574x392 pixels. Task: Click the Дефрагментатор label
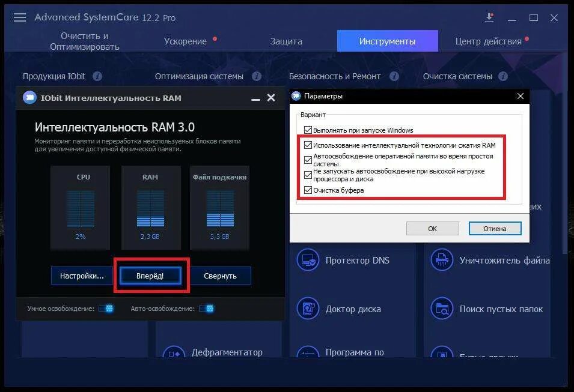(227, 352)
